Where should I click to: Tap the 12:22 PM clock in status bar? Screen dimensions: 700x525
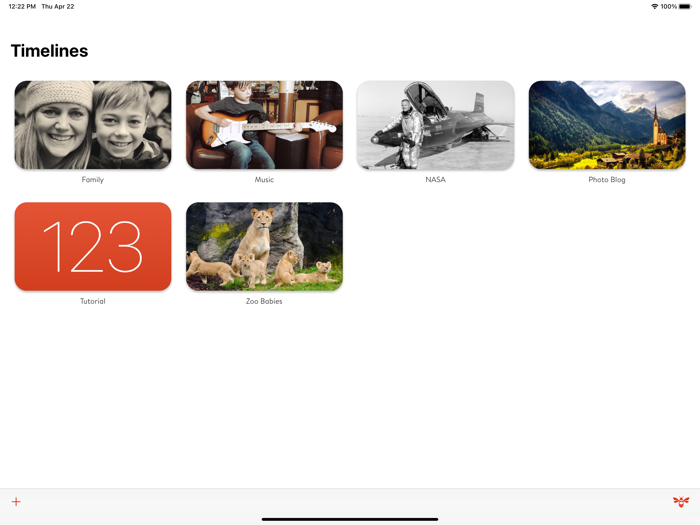click(x=22, y=6)
